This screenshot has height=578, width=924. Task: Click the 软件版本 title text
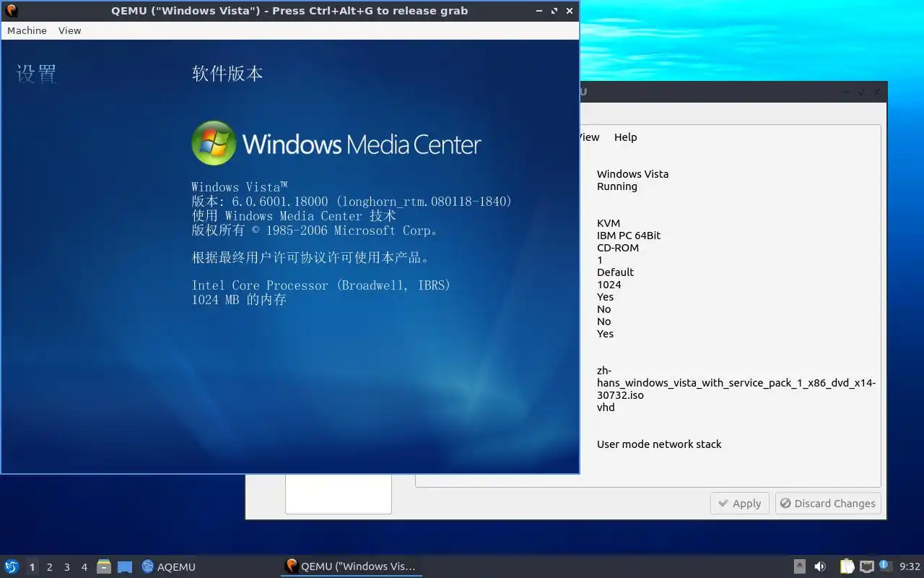tap(227, 73)
